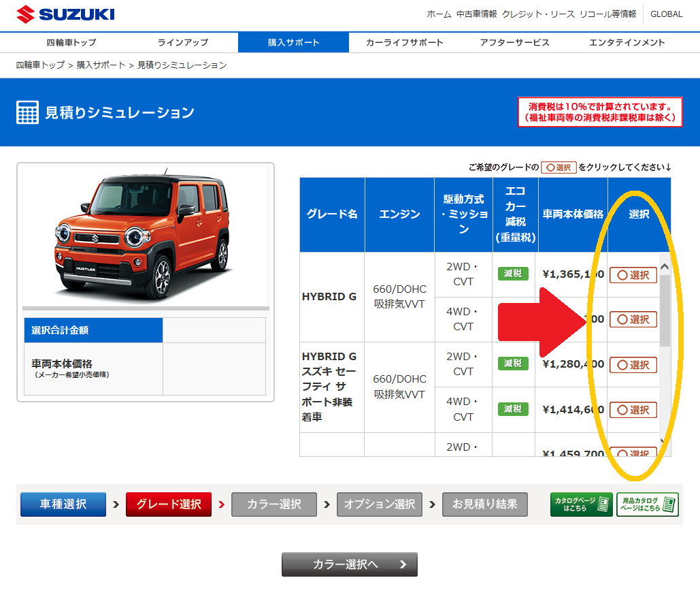This screenshot has width=700, height=593.
Task: Go to the カラー選択 step
Action: pos(274,504)
